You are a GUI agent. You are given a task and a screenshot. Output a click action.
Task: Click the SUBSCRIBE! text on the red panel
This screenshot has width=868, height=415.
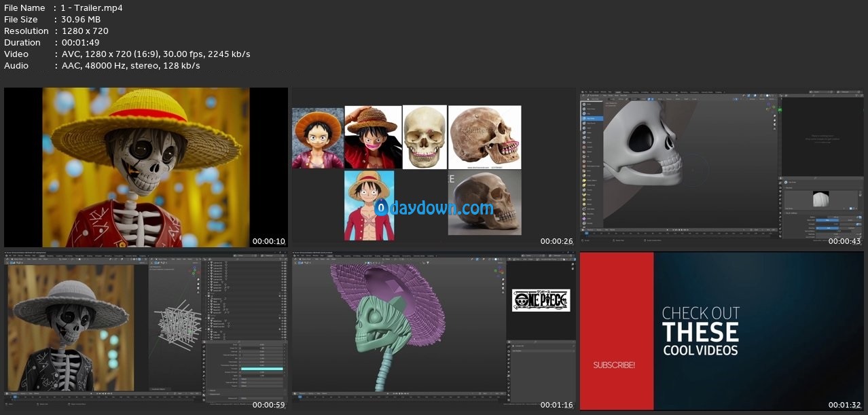tap(614, 365)
